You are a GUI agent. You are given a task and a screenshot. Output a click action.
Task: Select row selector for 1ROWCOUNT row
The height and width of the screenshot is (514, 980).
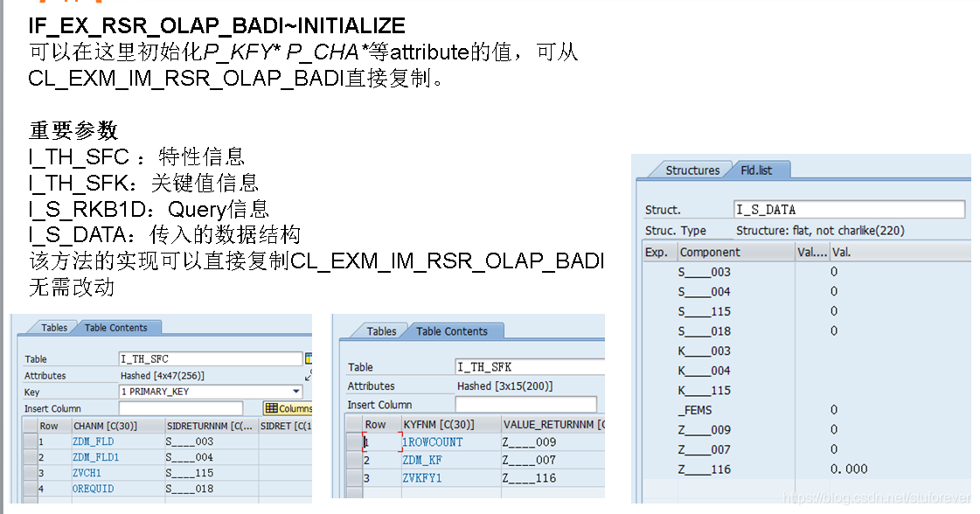click(354, 442)
